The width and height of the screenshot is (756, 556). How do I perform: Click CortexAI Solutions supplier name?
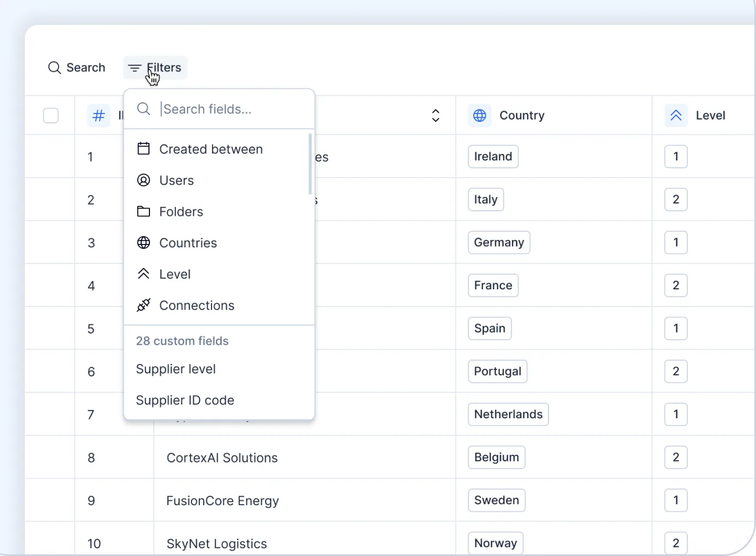(x=222, y=458)
